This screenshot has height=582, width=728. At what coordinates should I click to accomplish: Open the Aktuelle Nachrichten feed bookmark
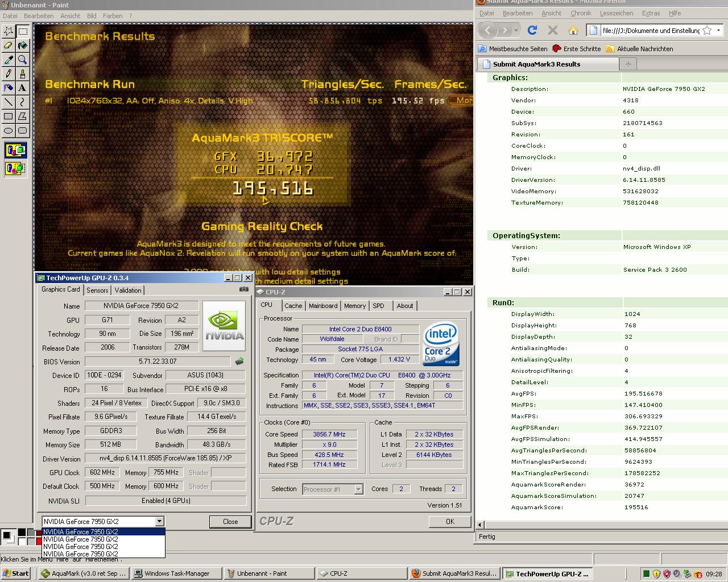(639, 49)
